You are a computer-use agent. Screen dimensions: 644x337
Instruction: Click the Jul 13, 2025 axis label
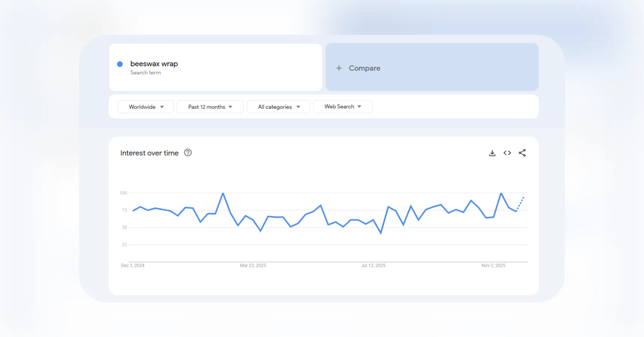coord(373,265)
